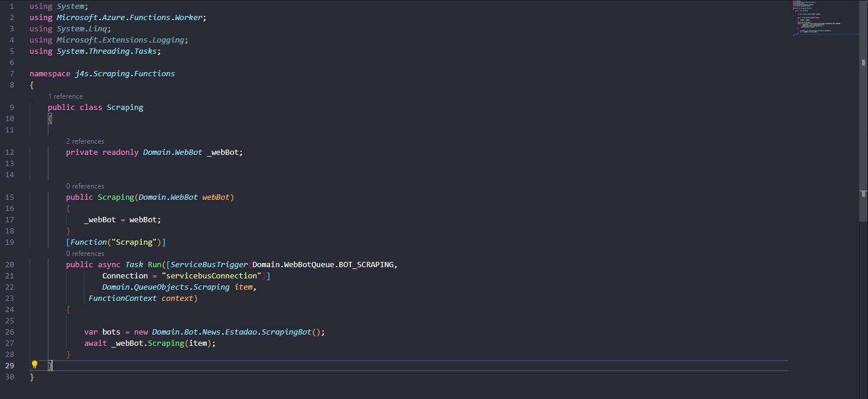Click the FunctionContext parameter on line 23
868x399 pixels.
coord(122,298)
